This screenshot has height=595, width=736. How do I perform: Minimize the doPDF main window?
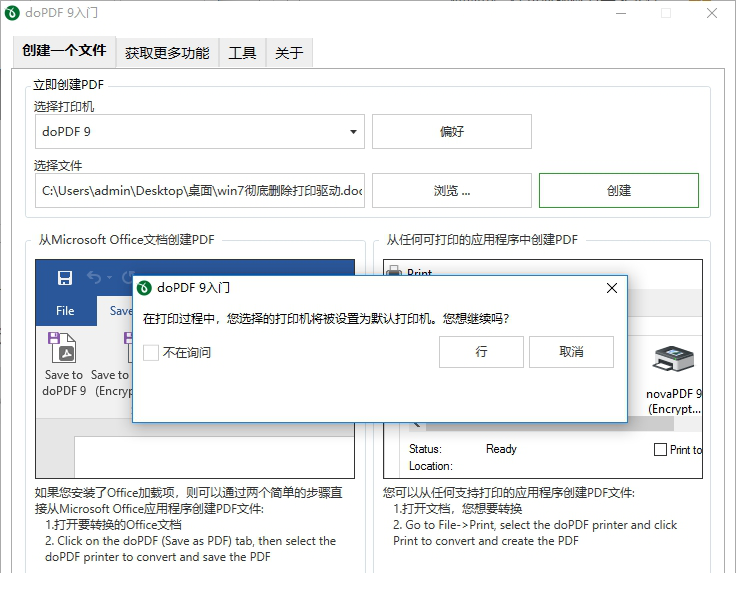coord(621,13)
